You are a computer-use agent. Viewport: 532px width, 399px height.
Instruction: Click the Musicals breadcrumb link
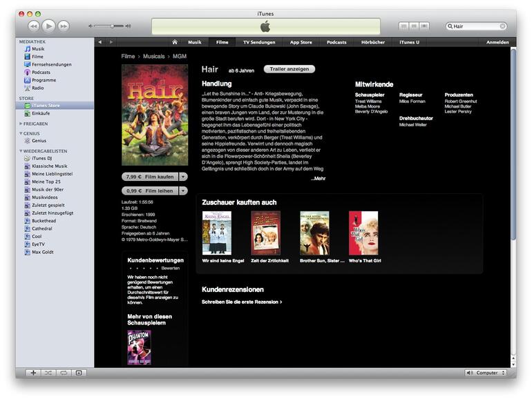coord(153,57)
